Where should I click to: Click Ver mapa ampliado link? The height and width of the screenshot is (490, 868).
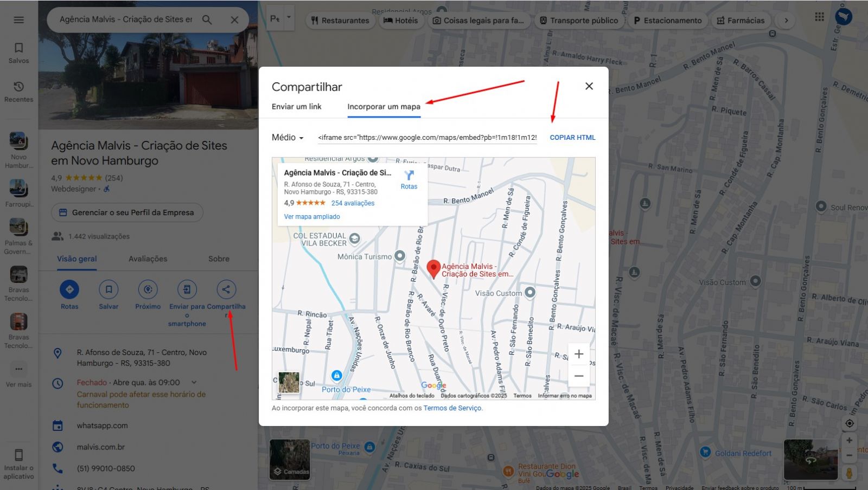pyautogui.click(x=312, y=217)
